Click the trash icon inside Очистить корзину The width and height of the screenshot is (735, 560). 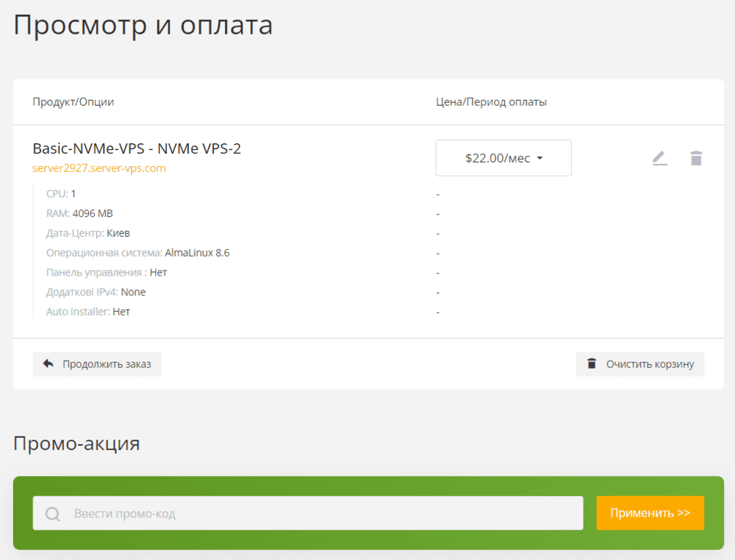[x=592, y=363]
